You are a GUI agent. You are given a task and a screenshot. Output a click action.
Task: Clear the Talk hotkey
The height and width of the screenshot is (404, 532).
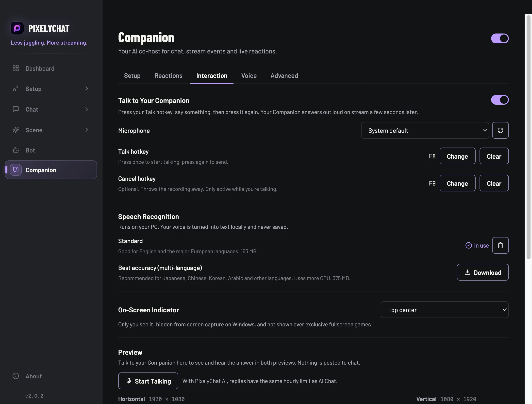(x=494, y=156)
